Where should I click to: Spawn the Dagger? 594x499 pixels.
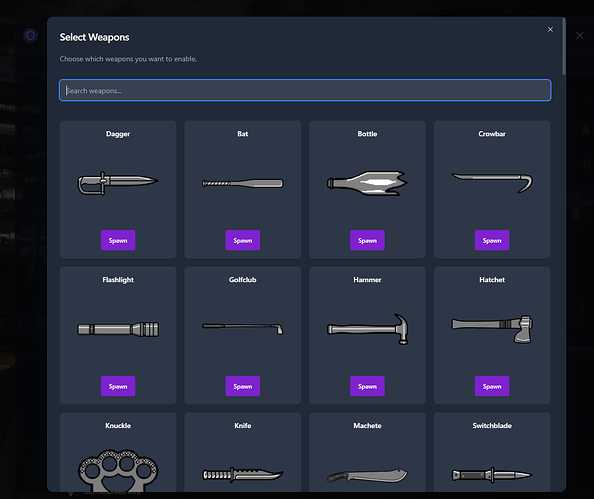coord(118,240)
